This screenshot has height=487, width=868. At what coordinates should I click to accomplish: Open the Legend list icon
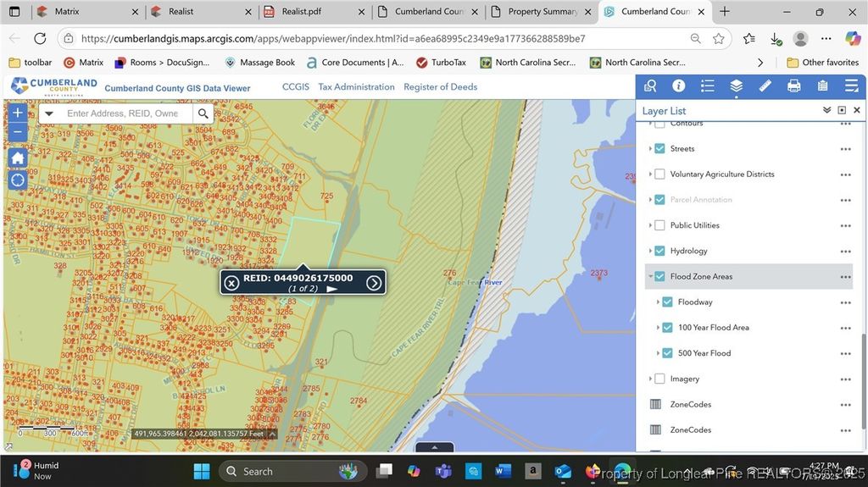pyautogui.click(x=707, y=86)
